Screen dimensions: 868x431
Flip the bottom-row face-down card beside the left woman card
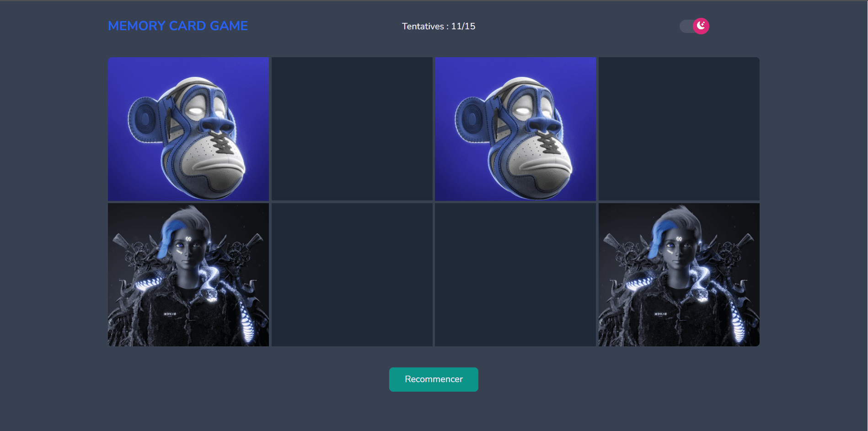point(352,275)
